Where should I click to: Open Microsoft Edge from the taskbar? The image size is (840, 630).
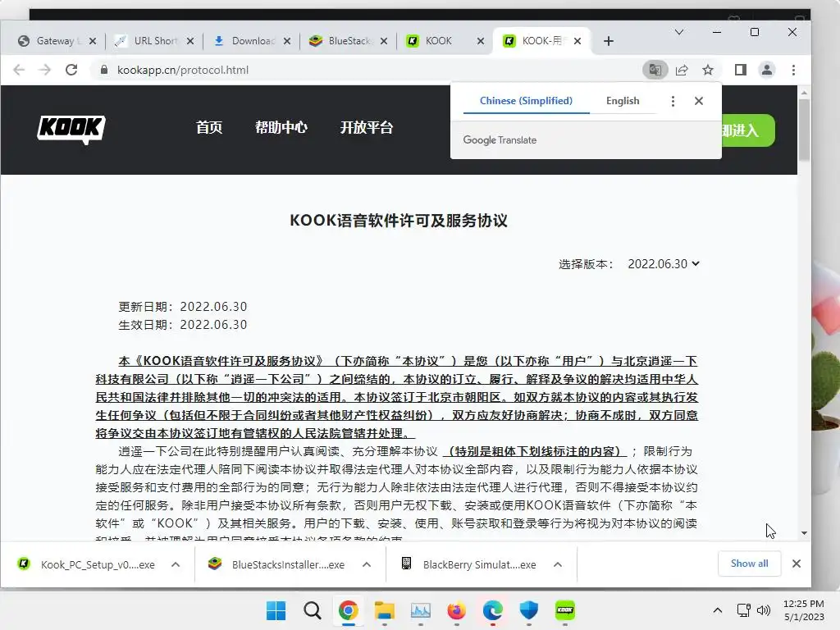(492, 610)
